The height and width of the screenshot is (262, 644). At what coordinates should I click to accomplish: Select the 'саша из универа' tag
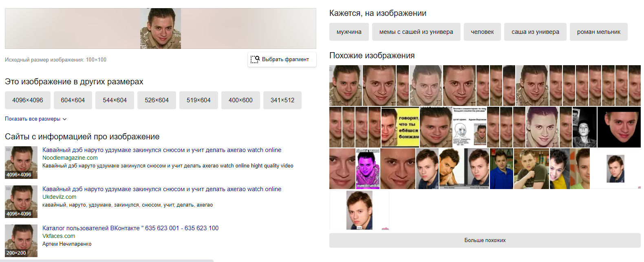[536, 32]
